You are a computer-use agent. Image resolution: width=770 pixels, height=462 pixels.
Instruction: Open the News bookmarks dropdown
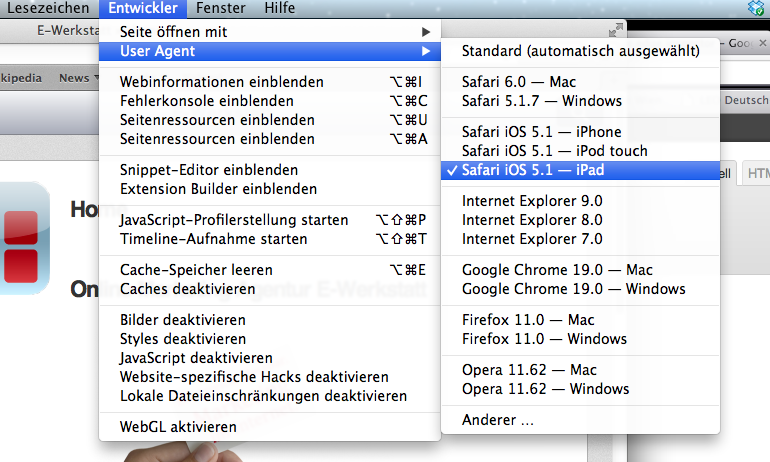78,78
